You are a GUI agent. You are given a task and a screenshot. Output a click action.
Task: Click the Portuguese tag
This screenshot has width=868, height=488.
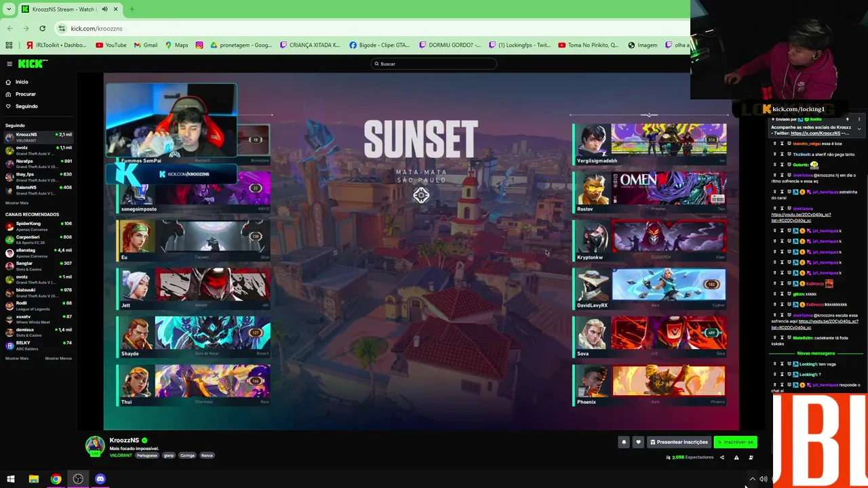146,455
